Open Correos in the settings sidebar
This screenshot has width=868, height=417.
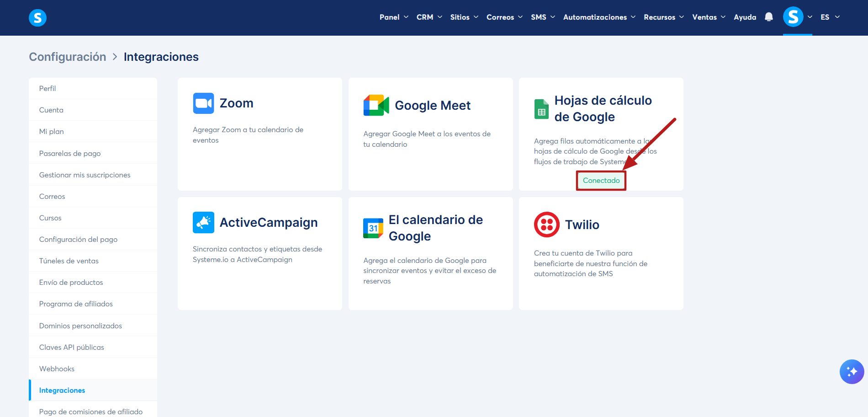click(93, 196)
